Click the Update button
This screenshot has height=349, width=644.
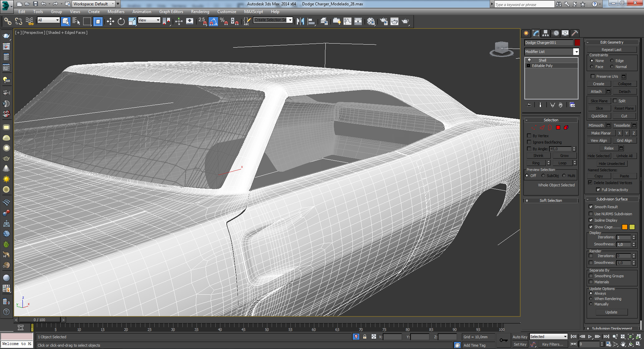tap(611, 312)
